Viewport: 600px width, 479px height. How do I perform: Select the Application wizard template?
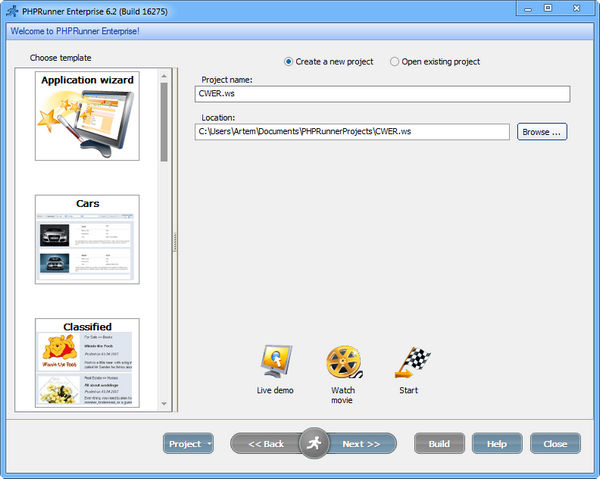[87, 115]
